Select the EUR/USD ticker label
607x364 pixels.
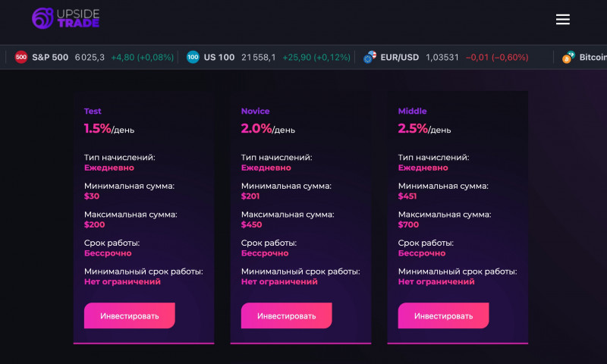pyautogui.click(x=400, y=57)
